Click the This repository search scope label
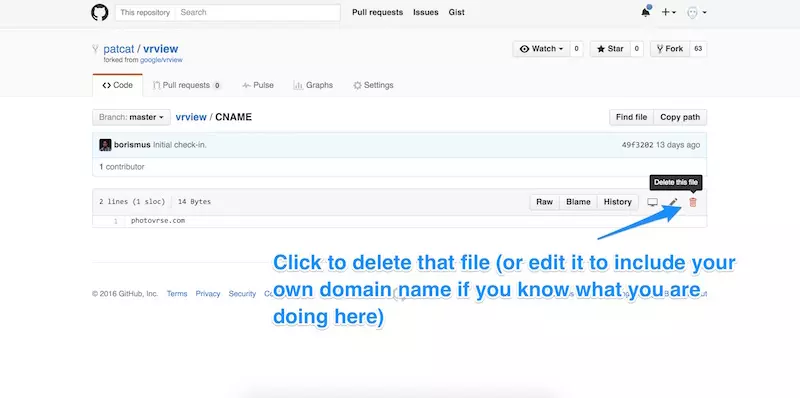Screen dimensions: 800x398 coord(145,12)
